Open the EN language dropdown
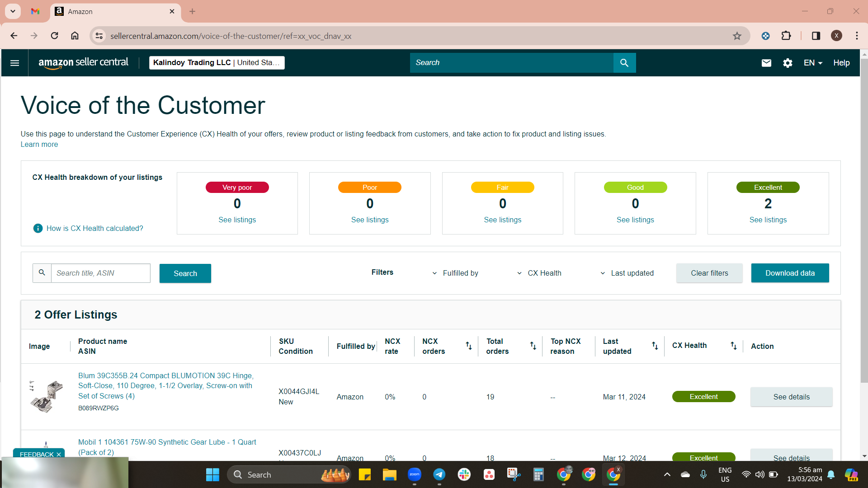The image size is (868, 488). [x=813, y=63]
